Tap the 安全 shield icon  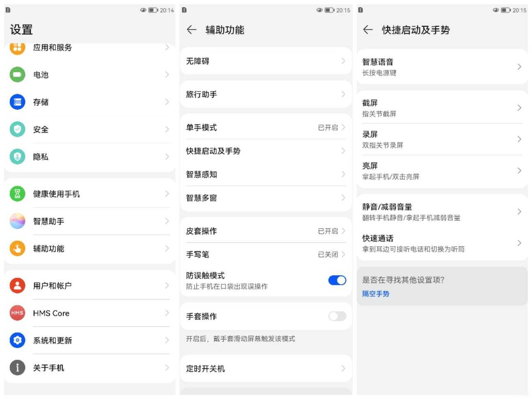coord(17,129)
